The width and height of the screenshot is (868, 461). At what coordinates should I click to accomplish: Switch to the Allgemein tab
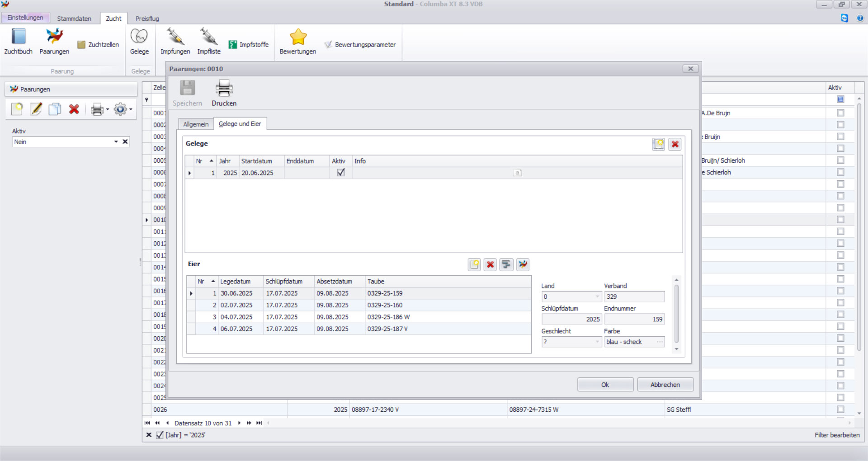pyautogui.click(x=196, y=124)
